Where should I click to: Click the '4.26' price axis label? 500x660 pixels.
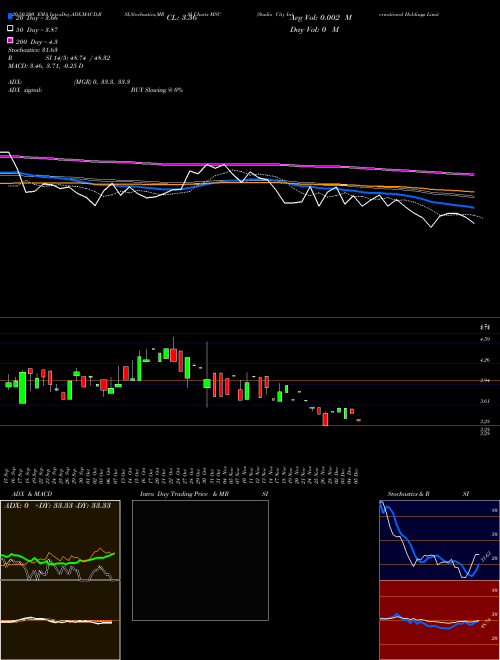click(485, 360)
